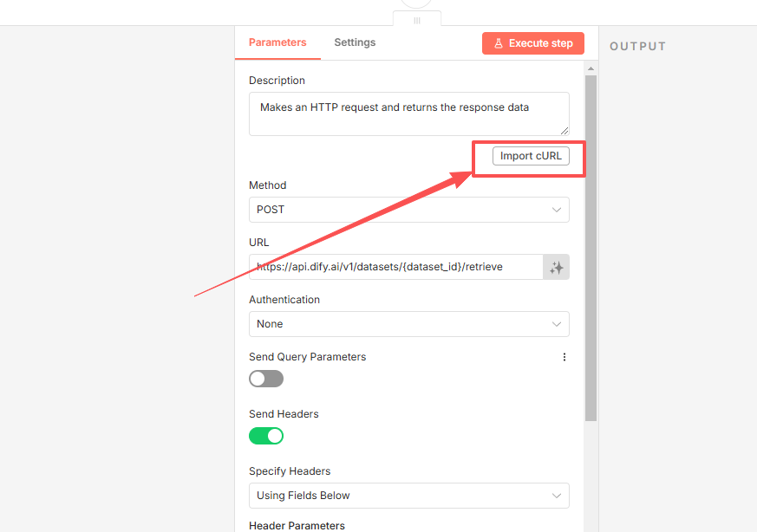Click the drag handle atop the panel

tap(417, 20)
